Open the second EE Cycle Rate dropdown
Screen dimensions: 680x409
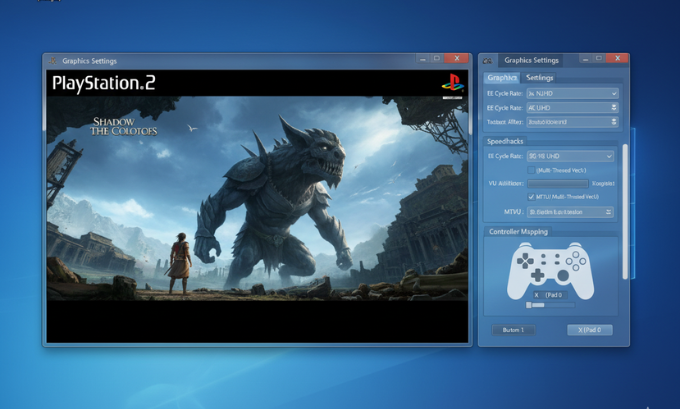[571, 107]
